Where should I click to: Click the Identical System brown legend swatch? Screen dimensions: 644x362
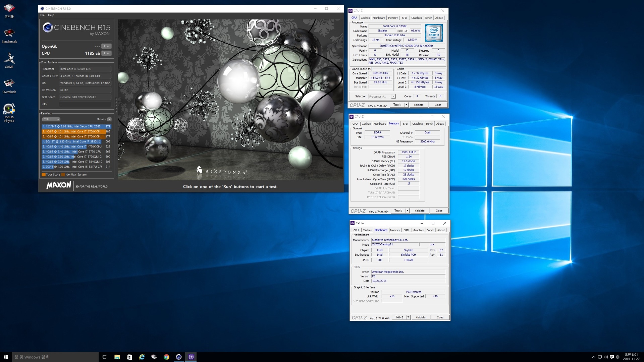point(63,175)
